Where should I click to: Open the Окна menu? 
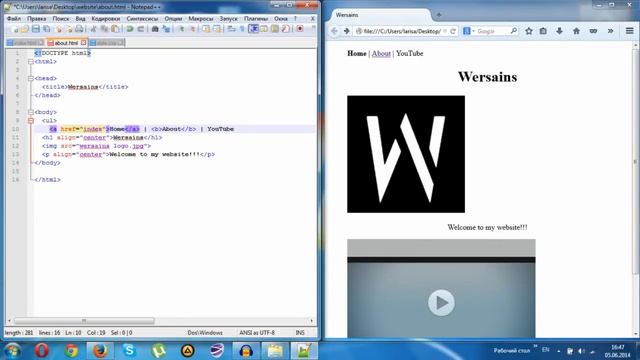coord(280,19)
